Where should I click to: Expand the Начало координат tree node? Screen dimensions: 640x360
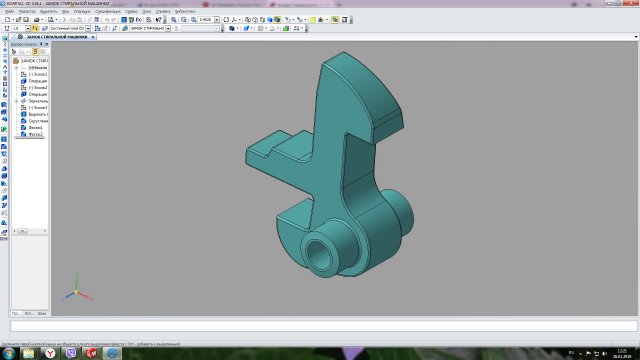[x=16, y=67]
